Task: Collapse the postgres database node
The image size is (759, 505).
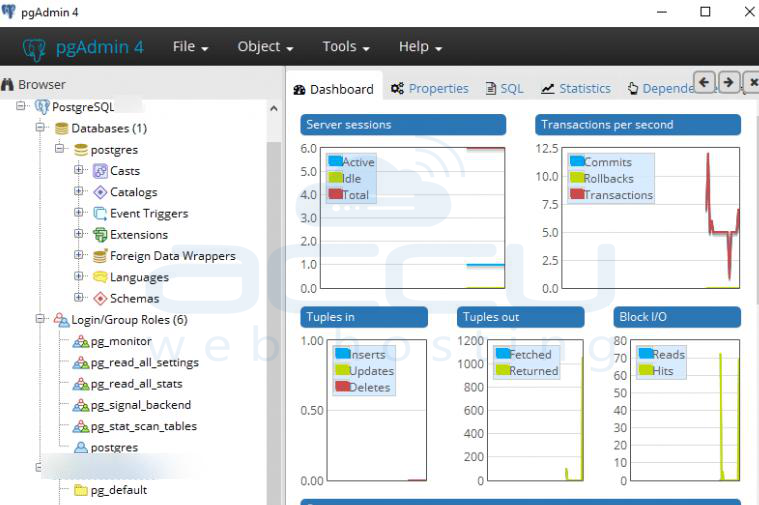Action: point(60,148)
